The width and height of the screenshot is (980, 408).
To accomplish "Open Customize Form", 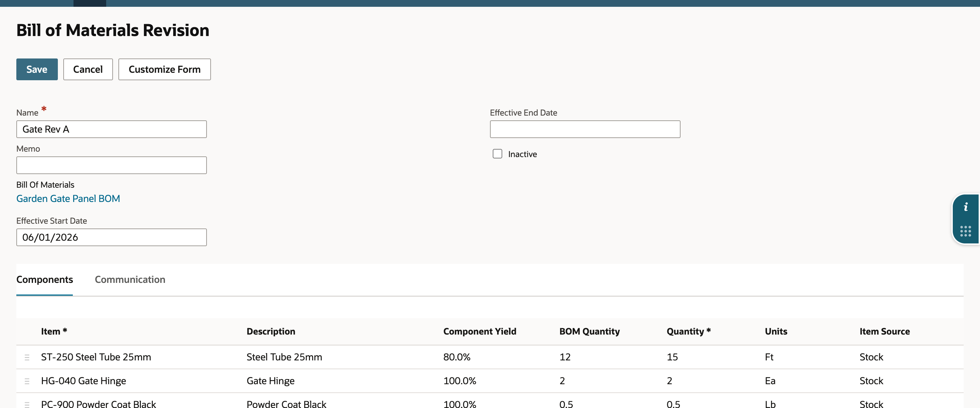I will pos(164,69).
